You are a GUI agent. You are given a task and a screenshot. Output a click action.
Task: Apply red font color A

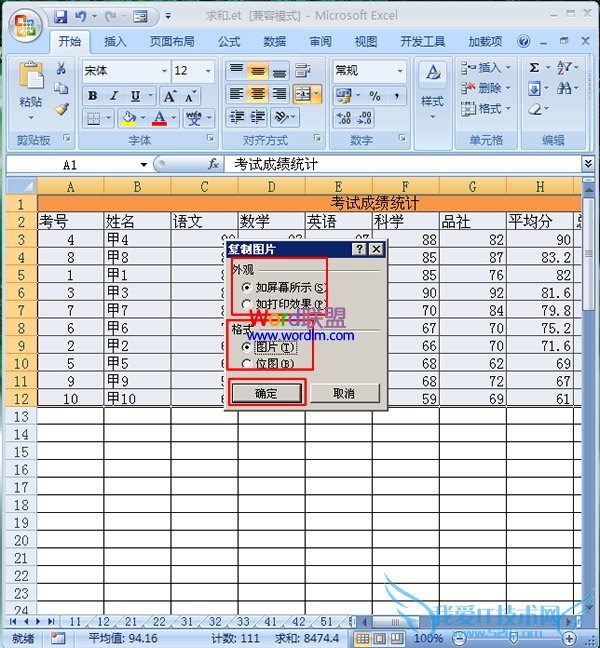[x=160, y=119]
